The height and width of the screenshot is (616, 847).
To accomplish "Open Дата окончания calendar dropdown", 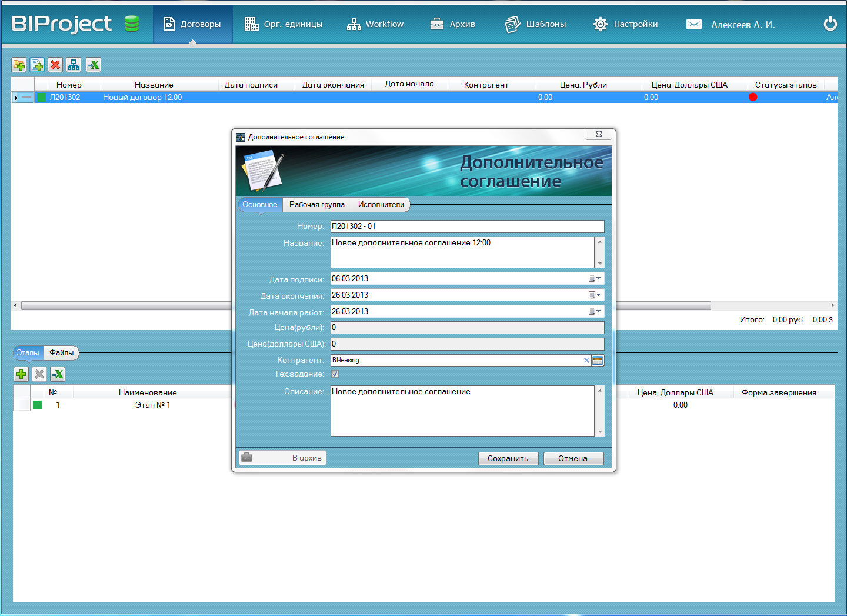I will click(595, 295).
